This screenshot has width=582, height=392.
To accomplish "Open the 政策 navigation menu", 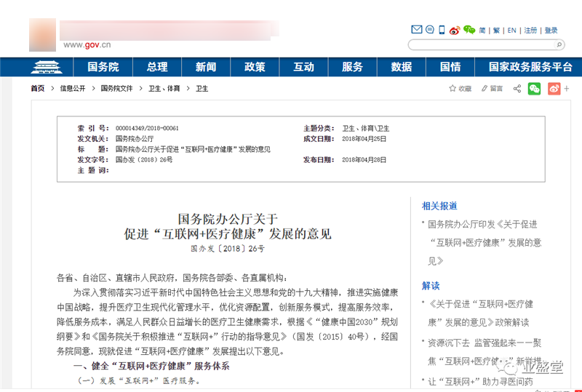I will pos(255,67).
